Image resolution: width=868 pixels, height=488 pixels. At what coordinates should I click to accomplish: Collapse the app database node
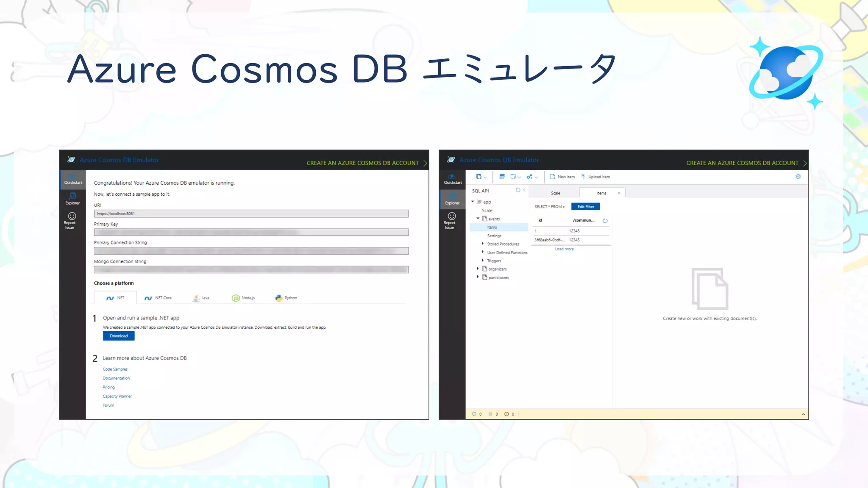pos(473,202)
